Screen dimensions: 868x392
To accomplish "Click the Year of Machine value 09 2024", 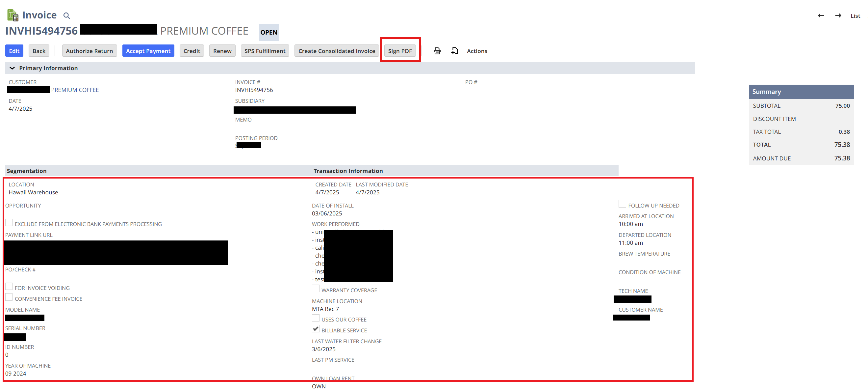I will click(16, 374).
